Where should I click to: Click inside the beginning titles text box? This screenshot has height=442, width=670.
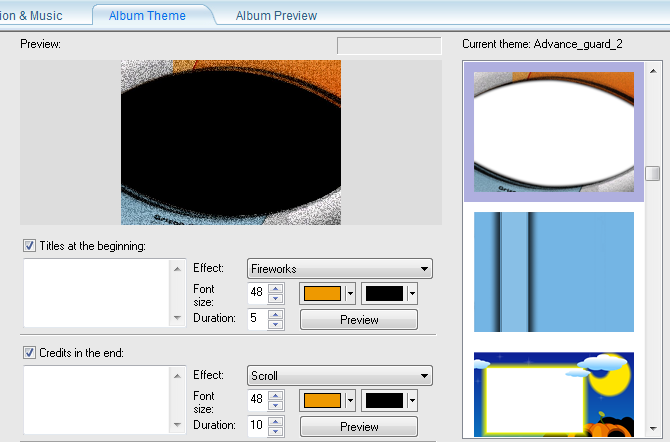tap(97, 293)
